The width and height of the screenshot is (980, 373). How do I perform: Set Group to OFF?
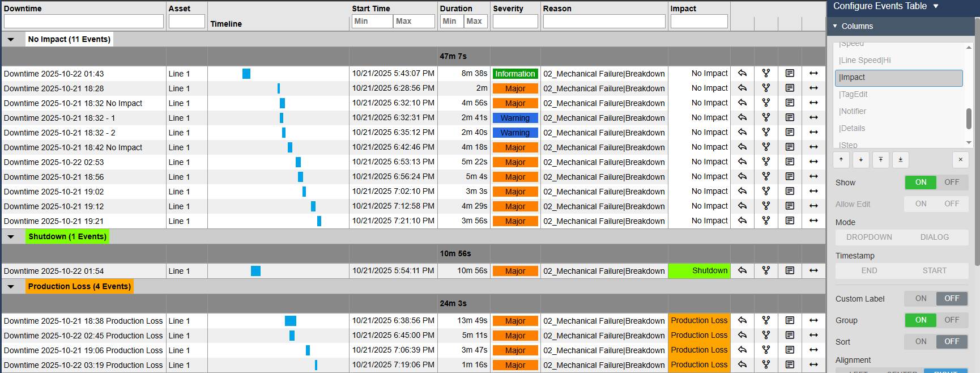tap(952, 320)
